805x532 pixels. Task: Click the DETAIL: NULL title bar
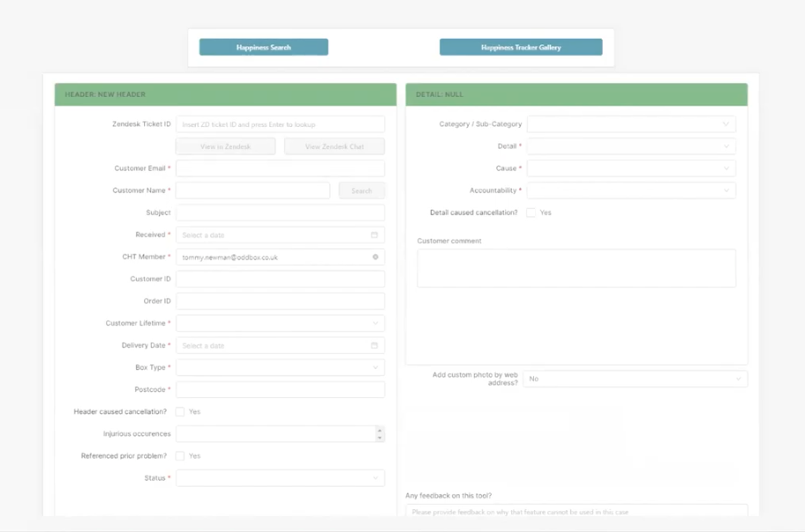(576, 94)
